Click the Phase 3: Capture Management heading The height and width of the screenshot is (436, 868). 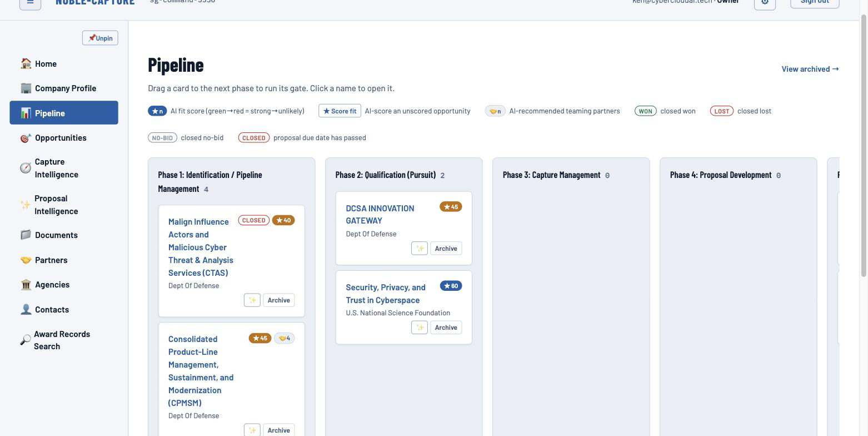pyautogui.click(x=551, y=175)
